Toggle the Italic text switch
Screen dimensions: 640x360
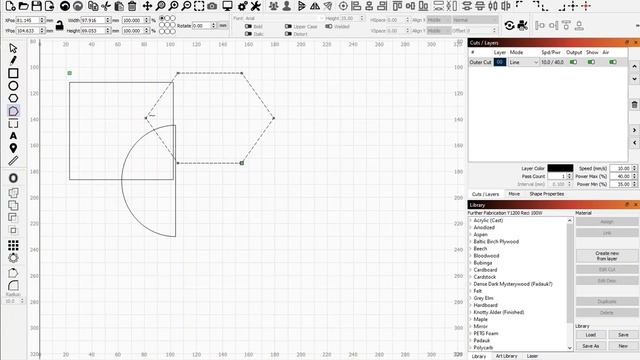click(x=248, y=34)
